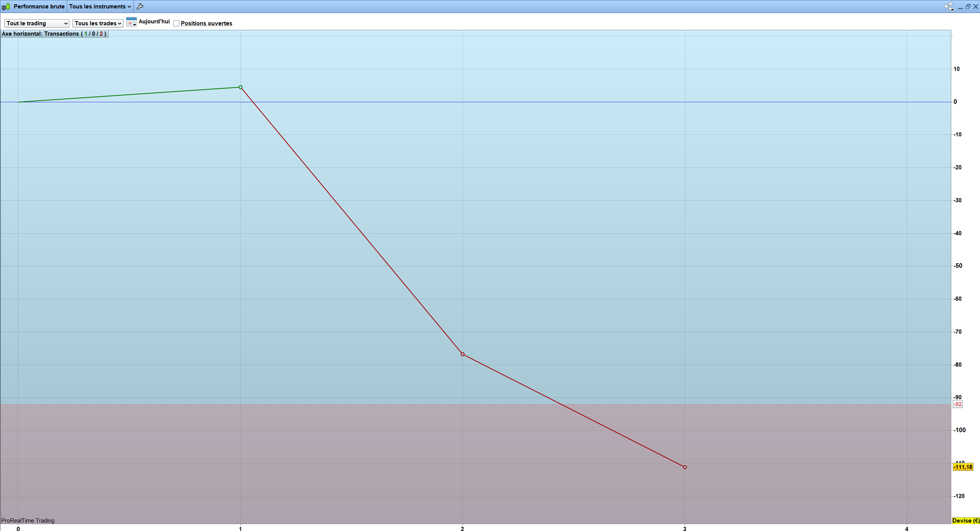The width and height of the screenshot is (980, 531).
Task: Click the Devise (€) currency label
Action: [x=965, y=520]
